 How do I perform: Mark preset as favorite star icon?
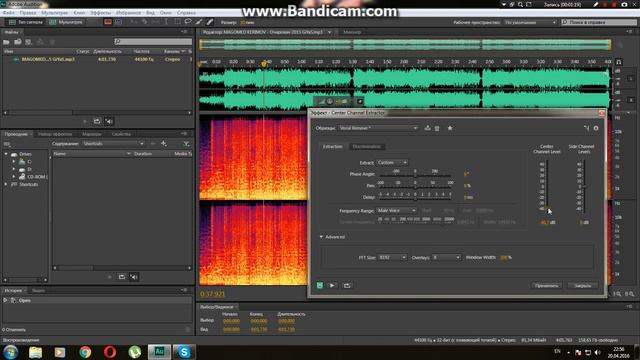coord(450,128)
